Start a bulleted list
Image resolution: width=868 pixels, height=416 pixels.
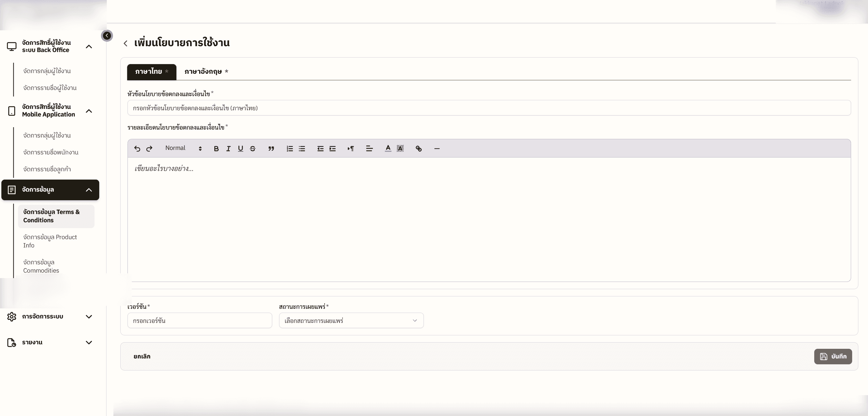point(302,149)
